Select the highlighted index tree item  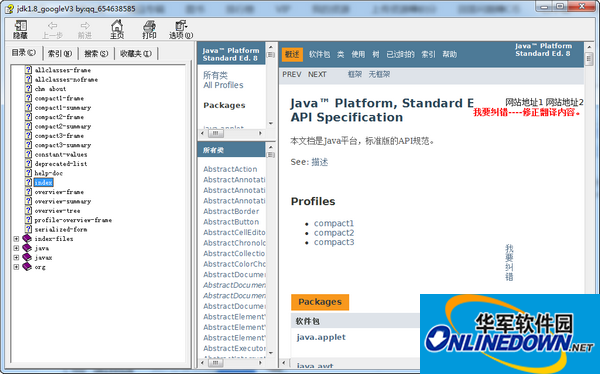(43, 183)
